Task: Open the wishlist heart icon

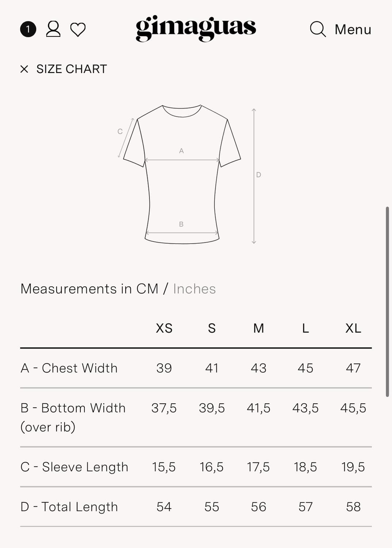Action: pos(78,30)
